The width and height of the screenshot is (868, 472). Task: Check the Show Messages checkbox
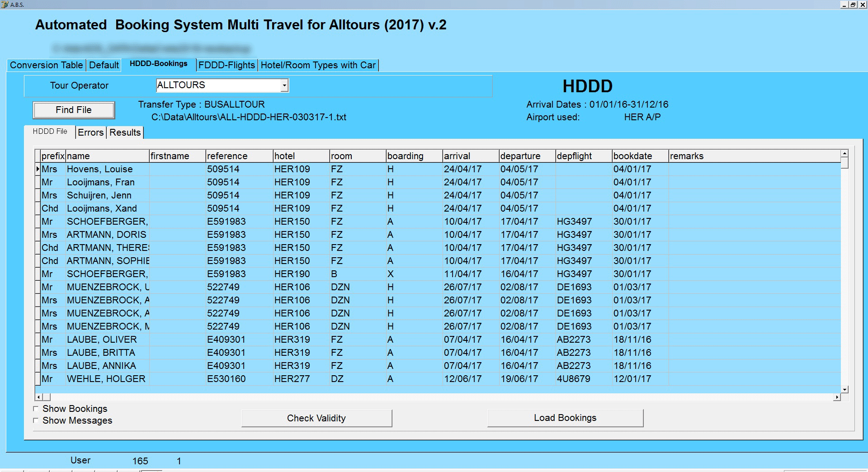click(35, 420)
